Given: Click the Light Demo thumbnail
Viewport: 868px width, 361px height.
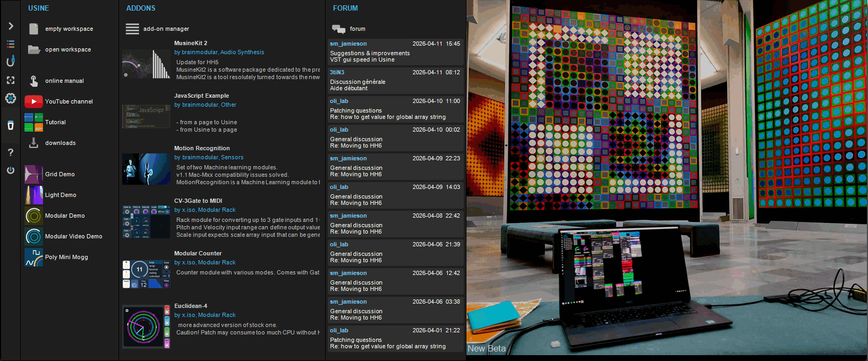Looking at the screenshot, I should pos(33,195).
